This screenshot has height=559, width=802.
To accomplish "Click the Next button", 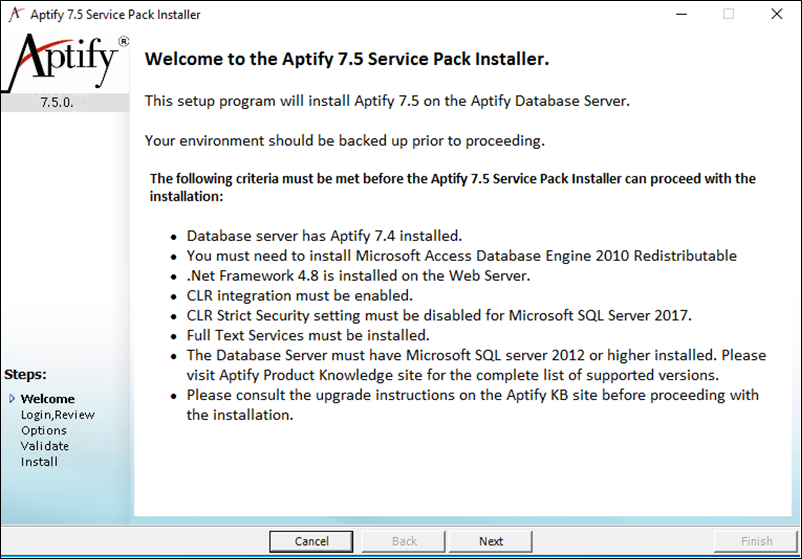I will click(x=491, y=541).
